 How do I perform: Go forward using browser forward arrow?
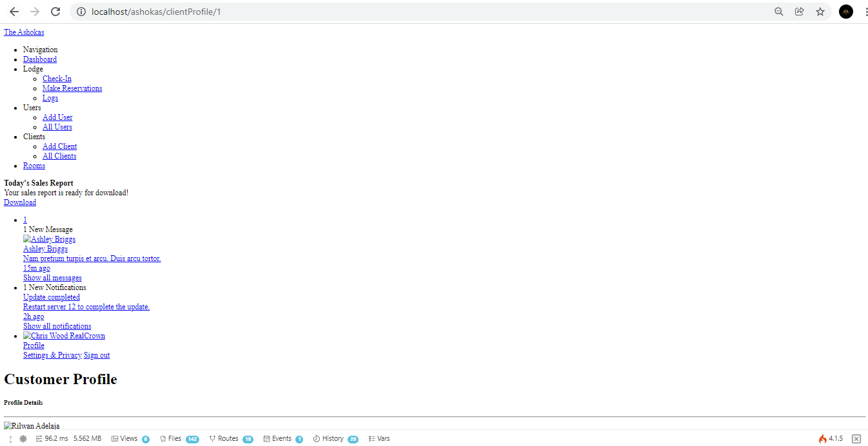[x=35, y=12]
